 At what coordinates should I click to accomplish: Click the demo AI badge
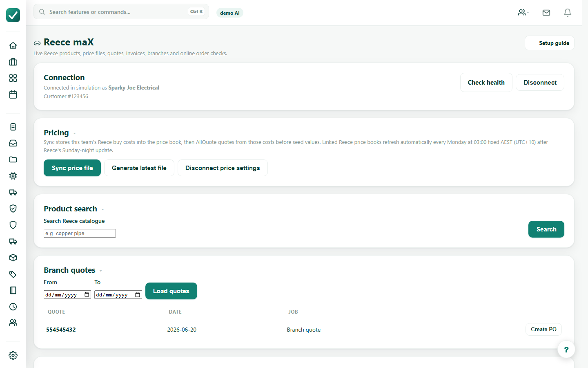230,13
